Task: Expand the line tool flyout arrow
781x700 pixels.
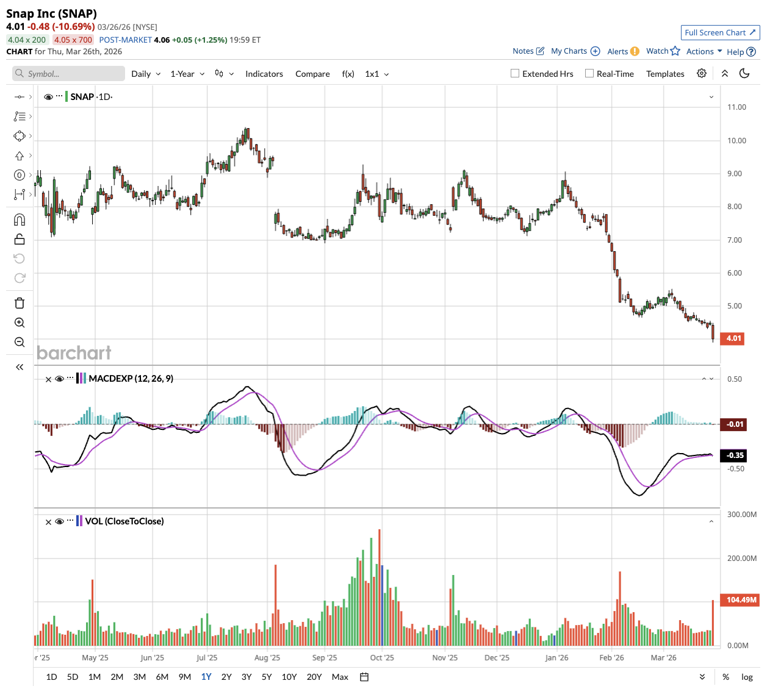Action: (31, 97)
